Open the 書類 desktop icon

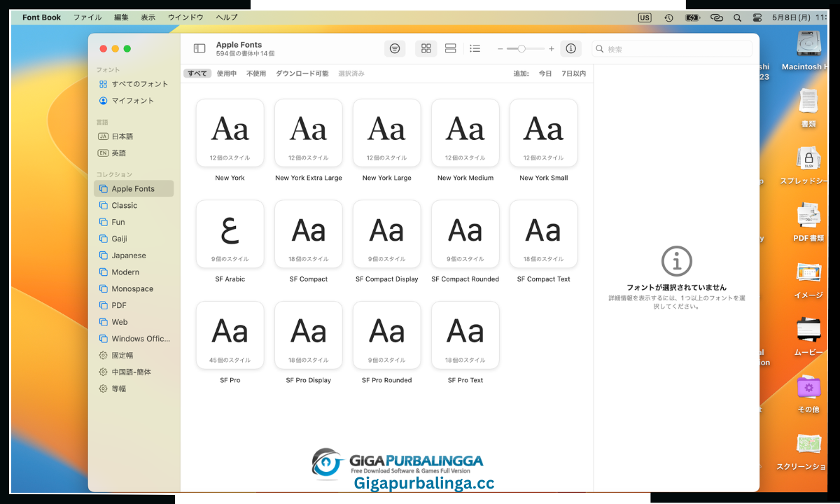pos(808,108)
